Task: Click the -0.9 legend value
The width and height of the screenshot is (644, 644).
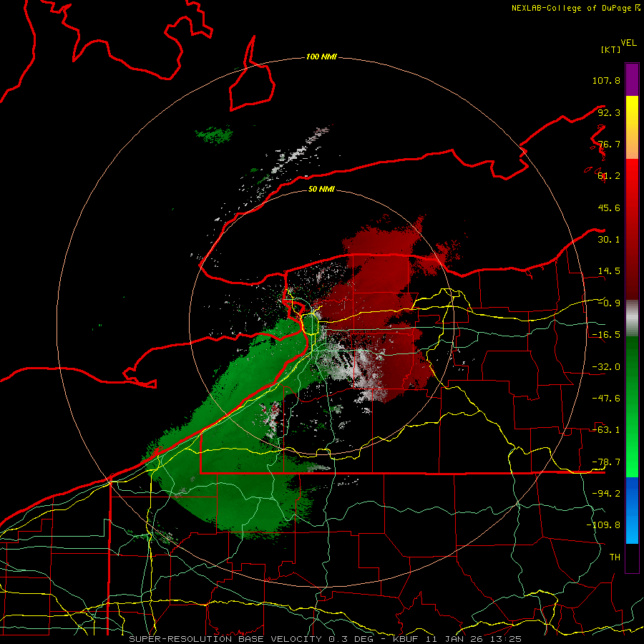Action: [x=609, y=303]
